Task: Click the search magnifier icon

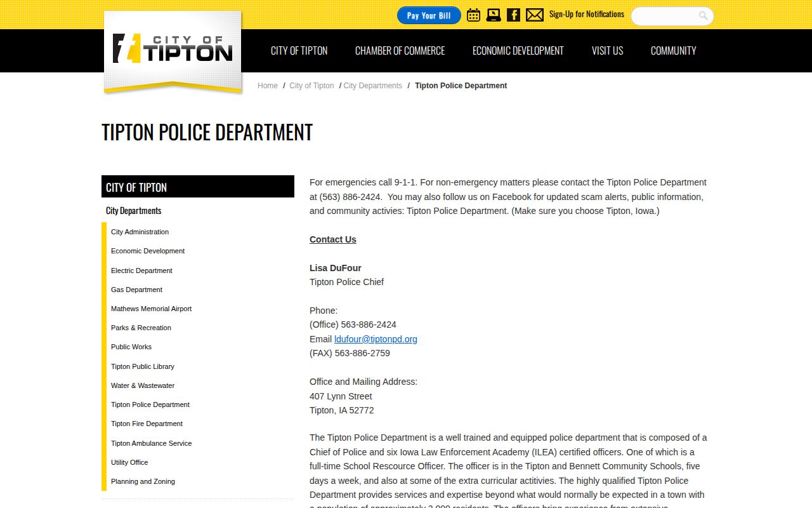Action: [x=704, y=16]
